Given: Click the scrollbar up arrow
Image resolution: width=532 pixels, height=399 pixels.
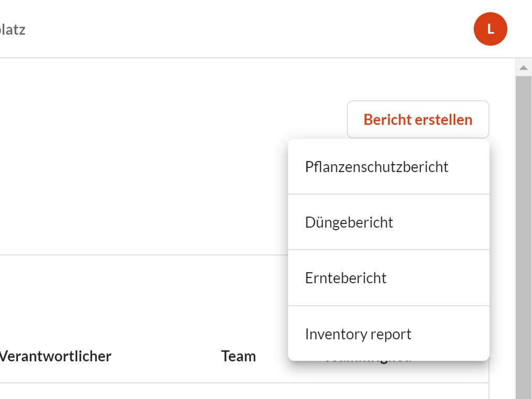Looking at the screenshot, I should [x=523, y=68].
